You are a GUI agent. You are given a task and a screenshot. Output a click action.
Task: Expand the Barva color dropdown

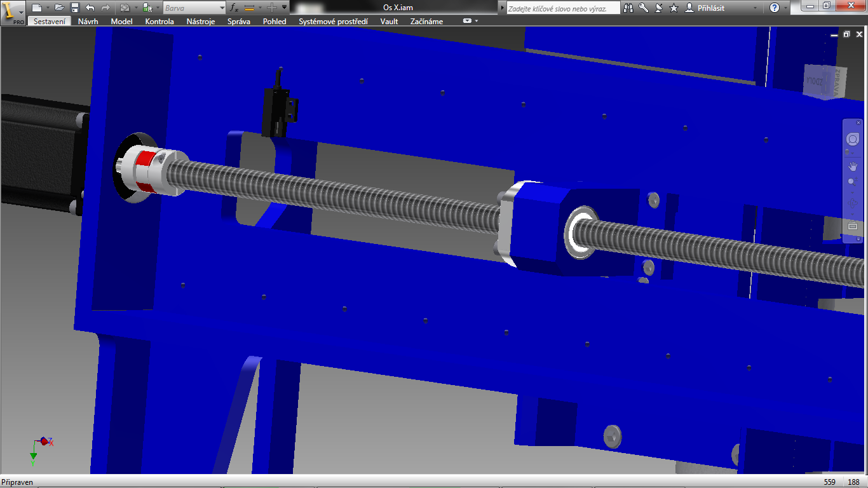[222, 8]
